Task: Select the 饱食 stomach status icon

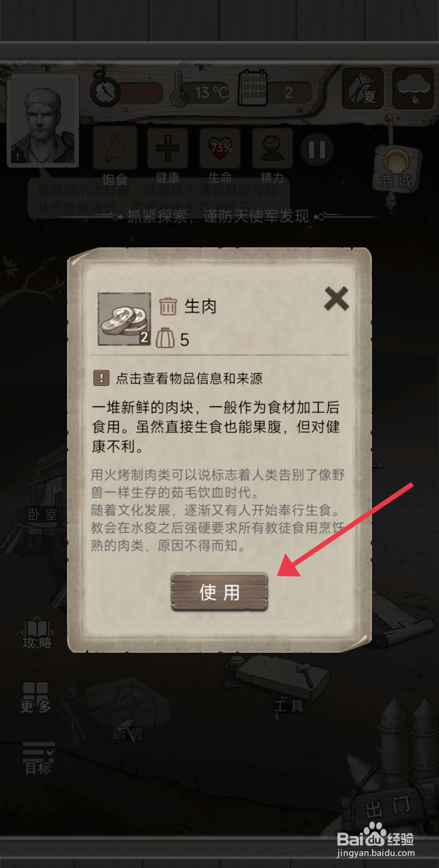Action: coord(115,148)
